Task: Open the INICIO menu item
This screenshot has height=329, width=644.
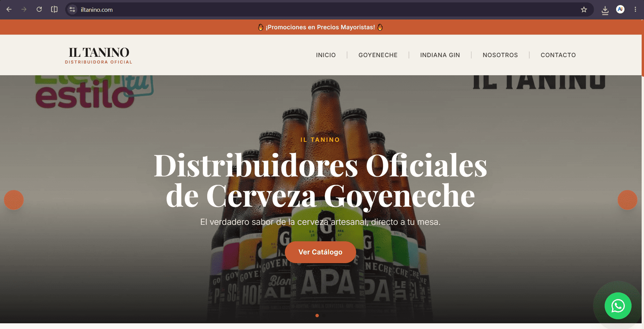Action: click(326, 55)
